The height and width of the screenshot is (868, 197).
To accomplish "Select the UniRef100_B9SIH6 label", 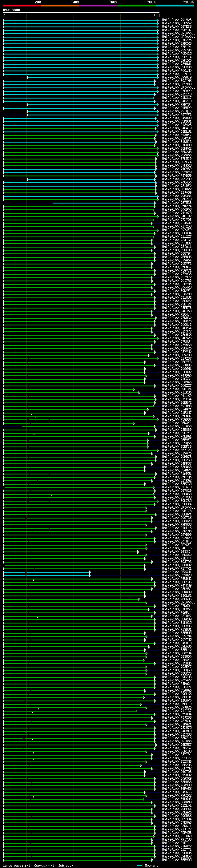I will (177, 81).
